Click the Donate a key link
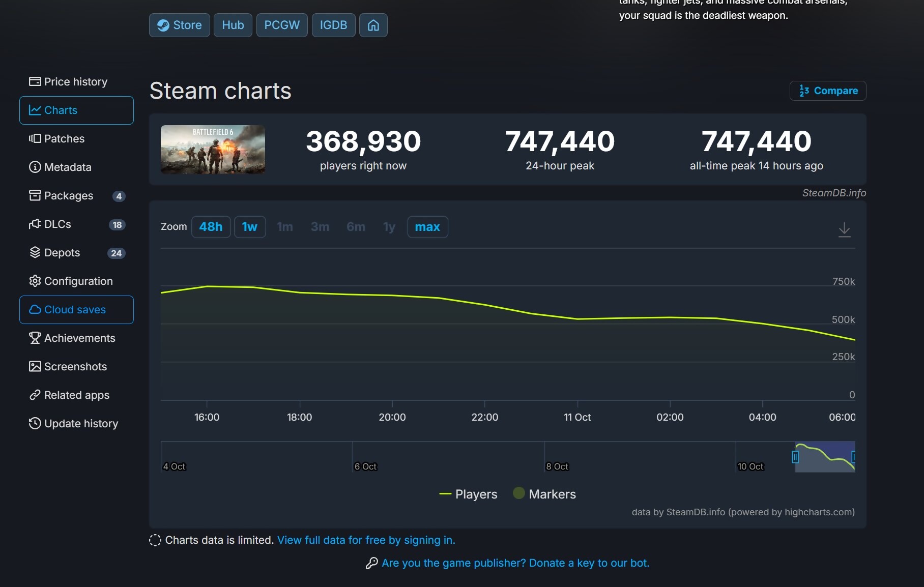Viewport: 924px width, 587px height. pyautogui.click(x=589, y=563)
